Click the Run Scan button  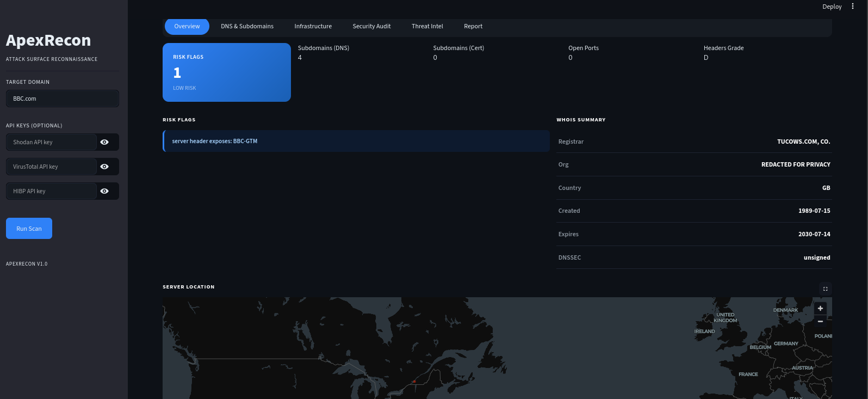point(29,229)
